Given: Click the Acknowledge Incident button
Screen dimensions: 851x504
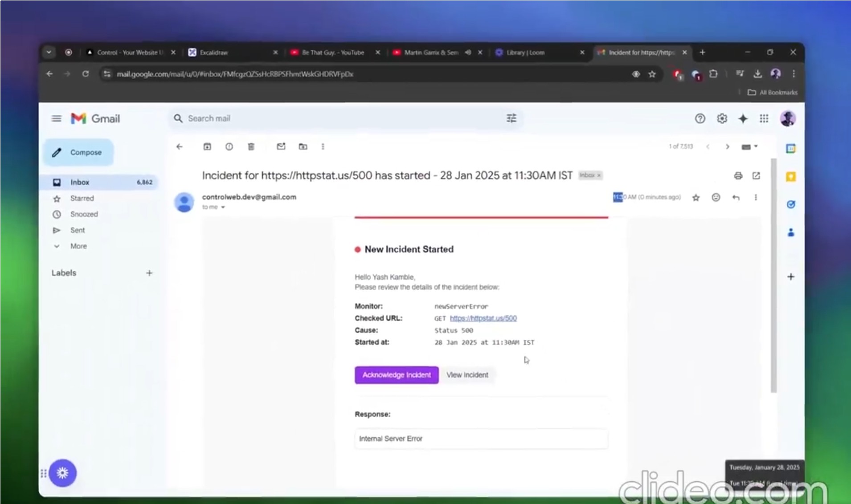Looking at the screenshot, I should click(397, 375).
